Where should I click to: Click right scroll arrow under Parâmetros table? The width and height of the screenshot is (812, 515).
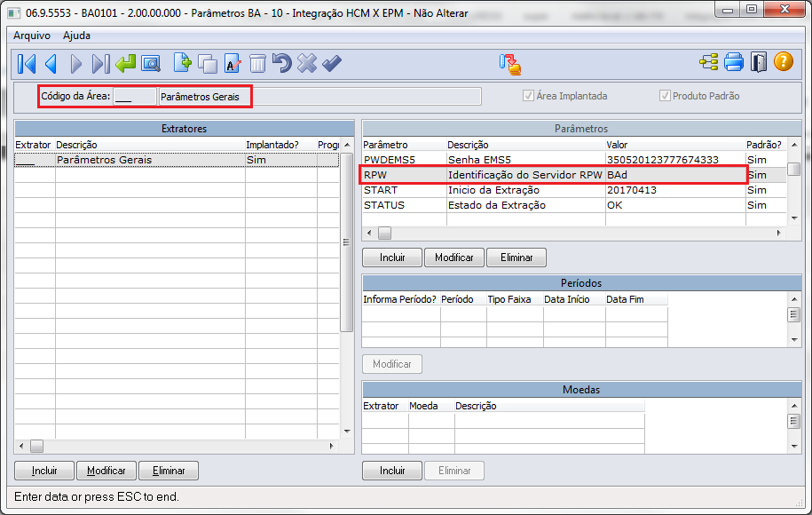click(x=779, y=234)
